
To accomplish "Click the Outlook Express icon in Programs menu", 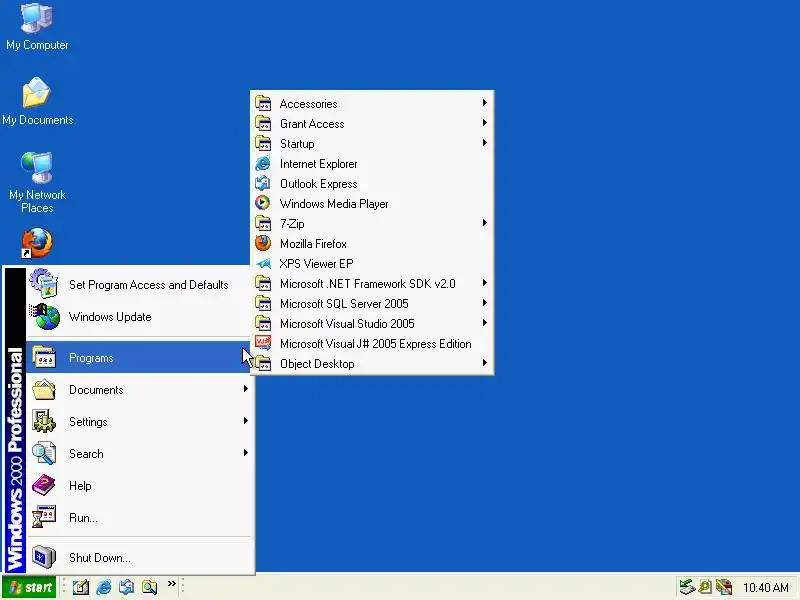I will point(263,184).
